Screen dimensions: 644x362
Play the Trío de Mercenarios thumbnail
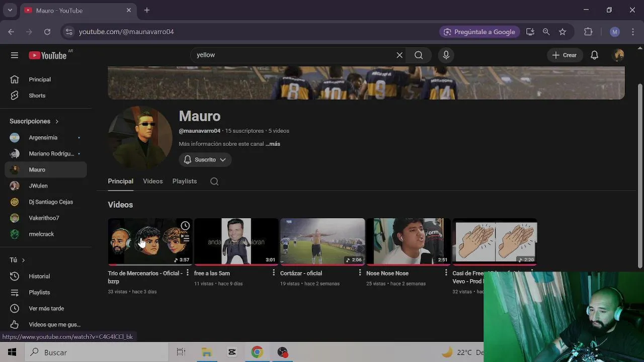pos(150,241)
